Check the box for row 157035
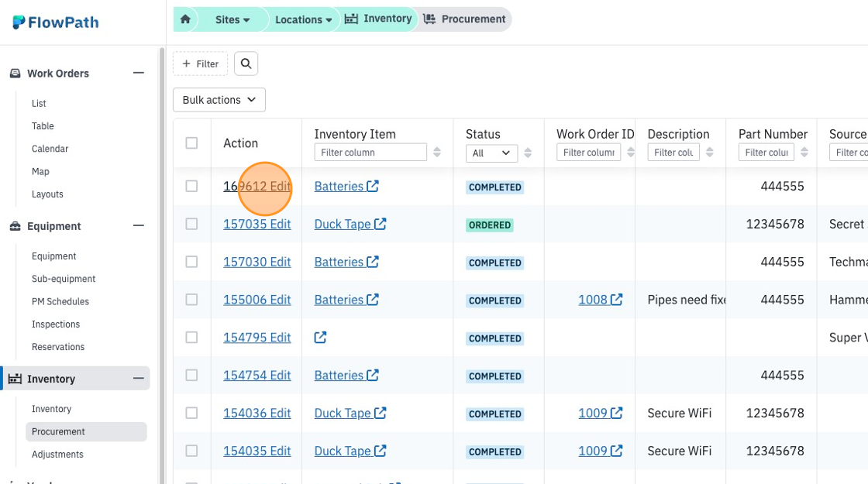868x484 pixels. tap(191, 224)
